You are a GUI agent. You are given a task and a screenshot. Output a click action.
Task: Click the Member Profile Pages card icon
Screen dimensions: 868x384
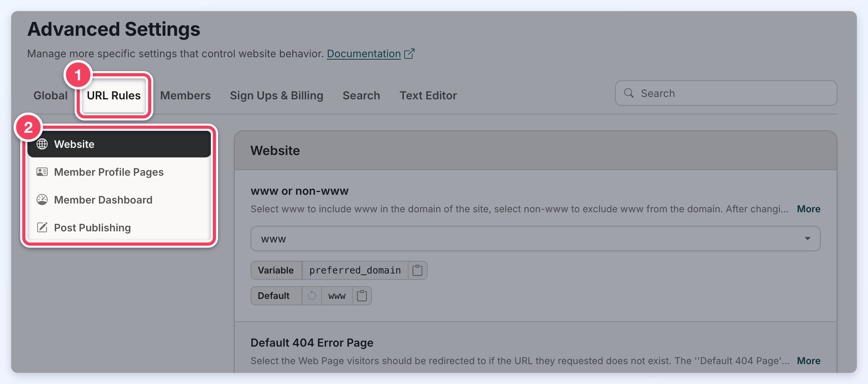coord(42,172)
